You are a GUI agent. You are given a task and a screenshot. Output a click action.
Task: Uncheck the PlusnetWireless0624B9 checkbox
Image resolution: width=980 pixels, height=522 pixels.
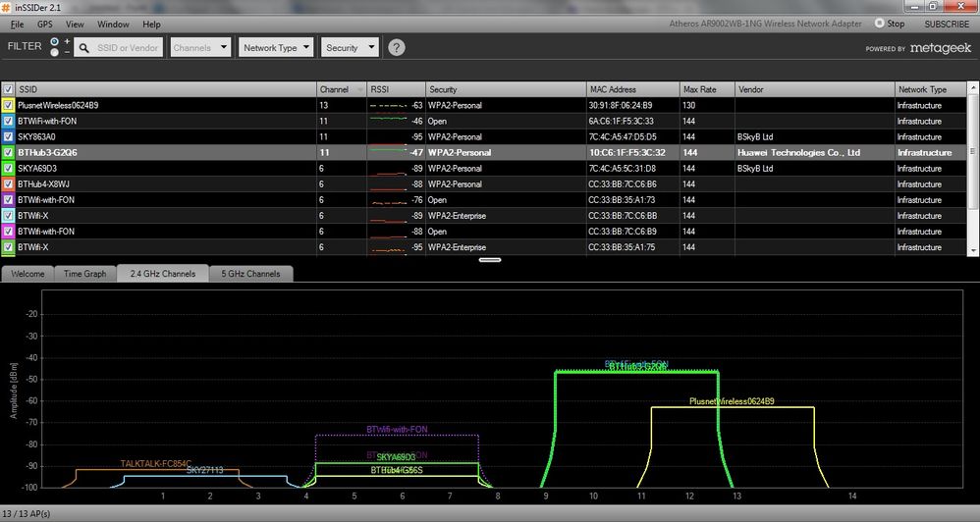8,106
